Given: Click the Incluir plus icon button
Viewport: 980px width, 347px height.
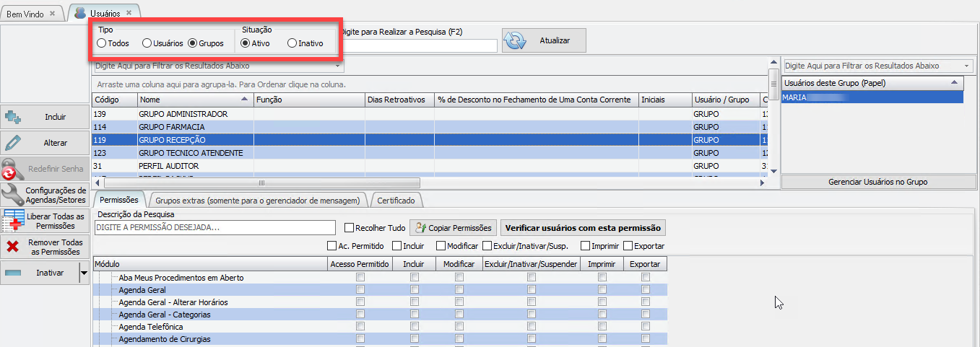Looking at the screenshot, I should pos(14,117).
